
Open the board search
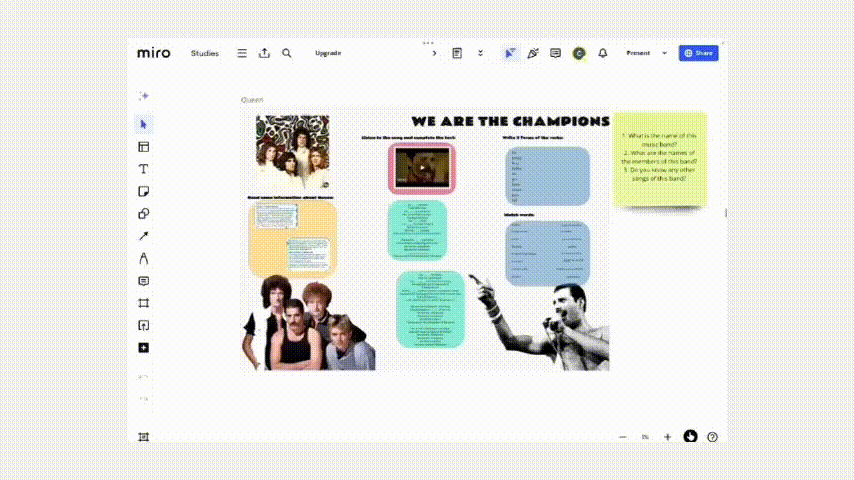(286, 53)
